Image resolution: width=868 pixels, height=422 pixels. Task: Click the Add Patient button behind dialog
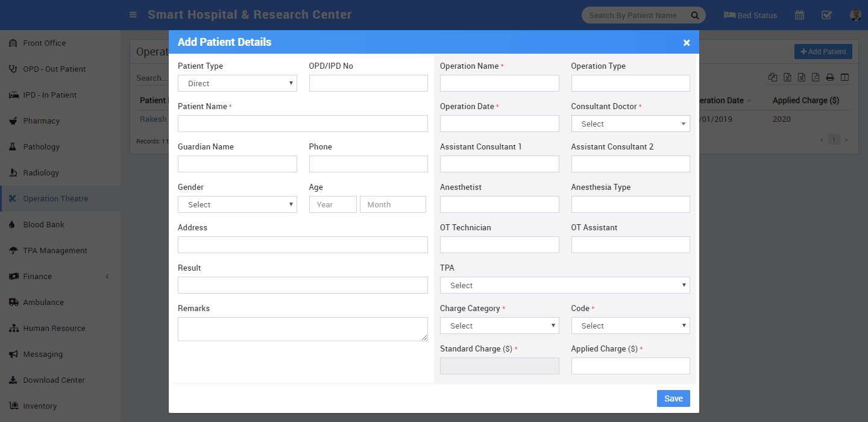tap(823, 52)
